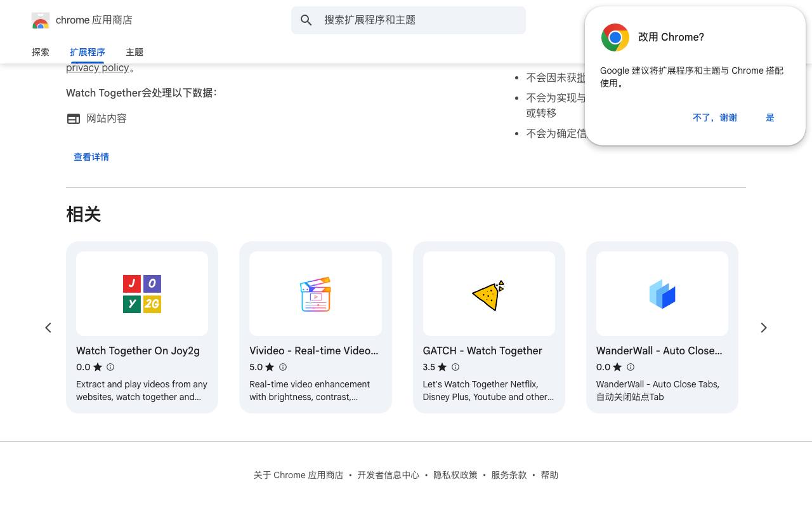
Task: Open the WanderWall - Auto Close title
Action: click(x=659, y=351)
